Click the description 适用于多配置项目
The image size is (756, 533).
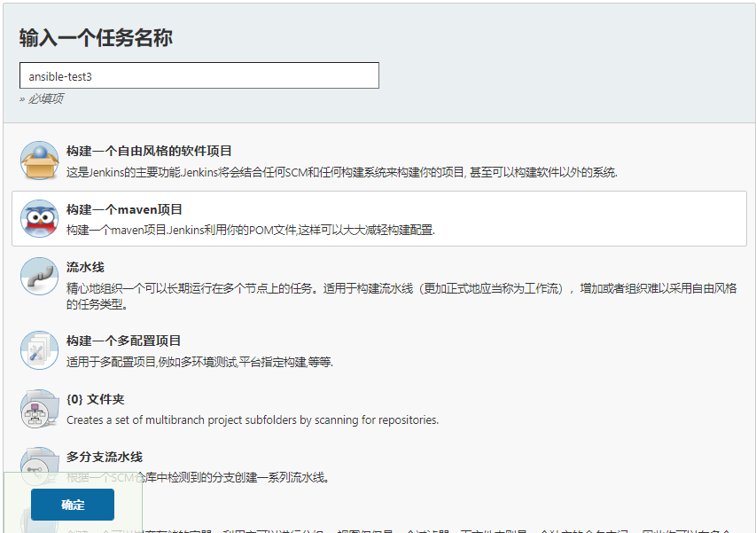(x=199, y=362)
